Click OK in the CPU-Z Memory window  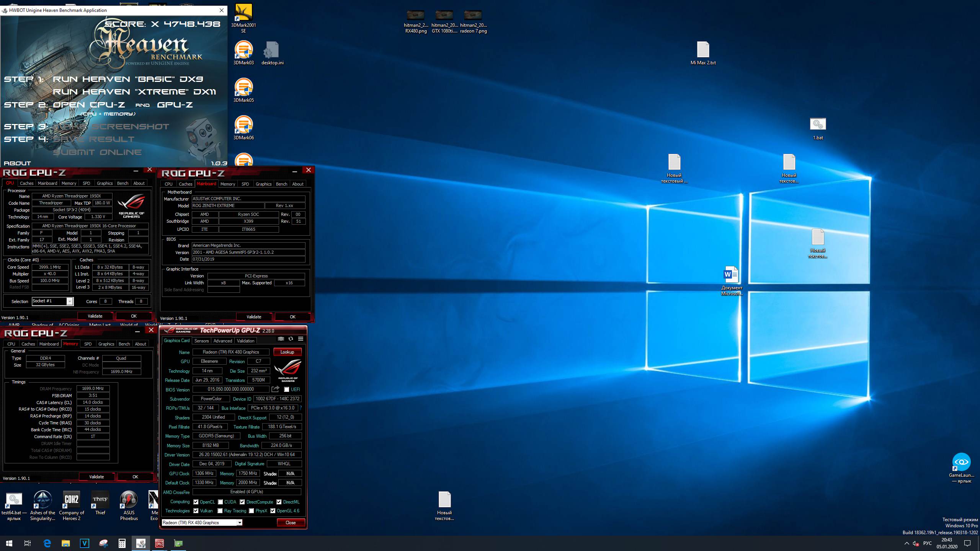click(x=135, y=477)
